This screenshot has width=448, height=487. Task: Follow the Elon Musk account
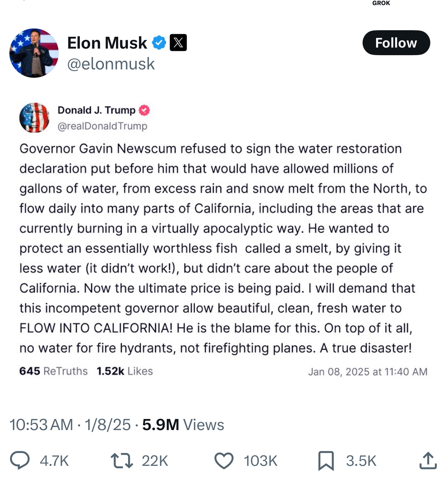[396, 43]
